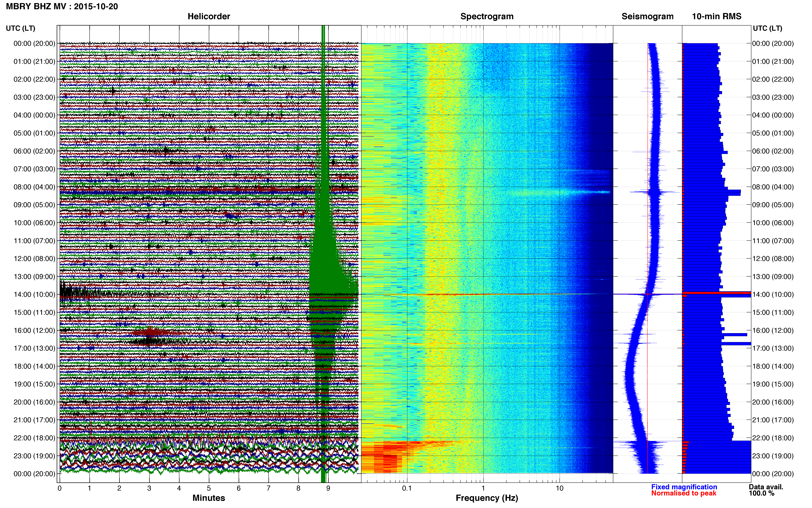Viewport: 812px width, 508px height.
Task: Select the '10-min RMS' panel heading
Action: coord(717,16)
